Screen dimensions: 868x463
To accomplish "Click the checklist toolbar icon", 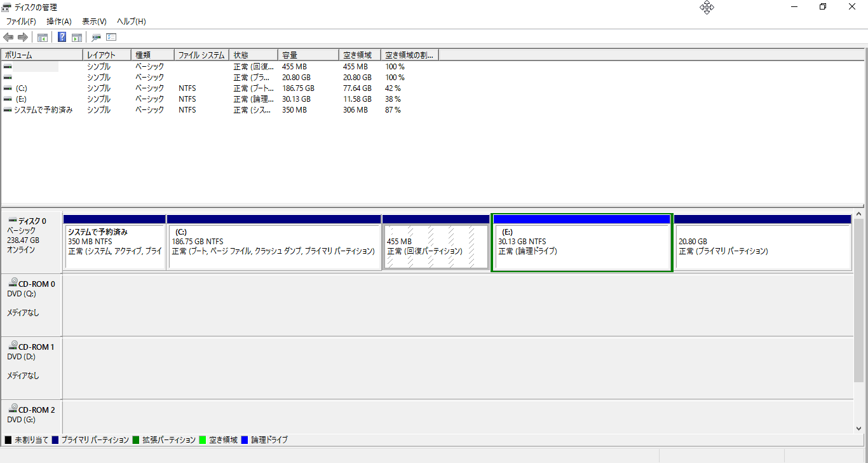I will [x=111, y=38].
